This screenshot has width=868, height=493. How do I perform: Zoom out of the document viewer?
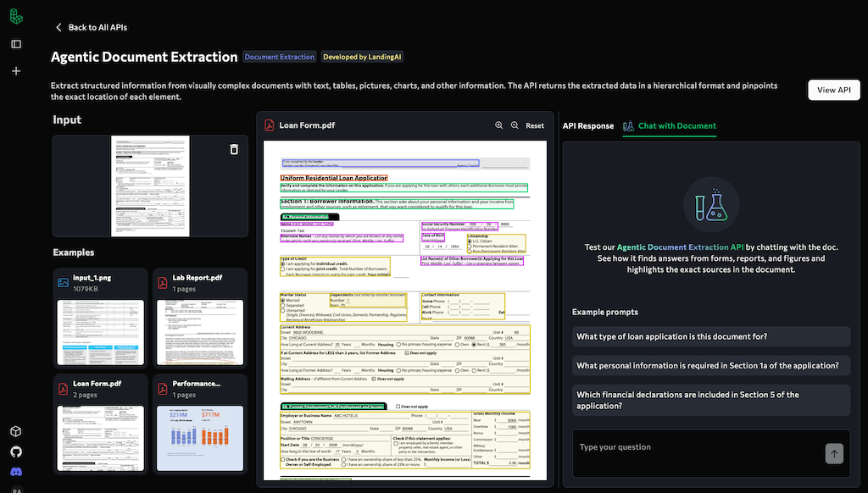pyautogui.click(x=515, y=125)
